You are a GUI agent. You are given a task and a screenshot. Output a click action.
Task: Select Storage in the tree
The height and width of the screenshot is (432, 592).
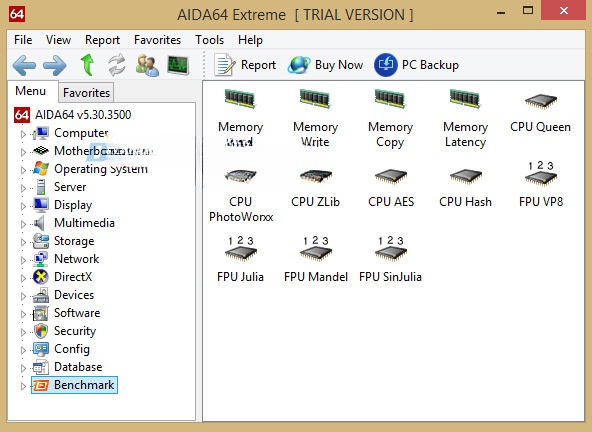(74, 241)
